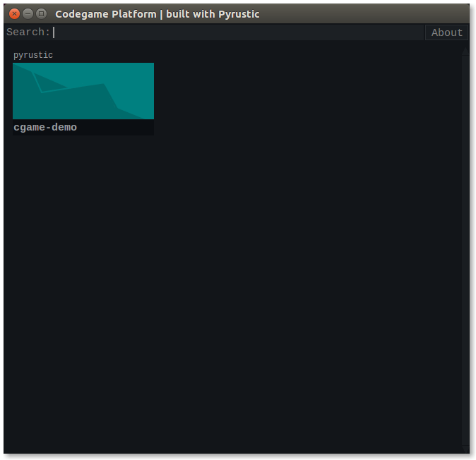The width and height of the screenshot is (476, 460).
Task: Click the scrollbar down arrow
Action: pos(465,449)
